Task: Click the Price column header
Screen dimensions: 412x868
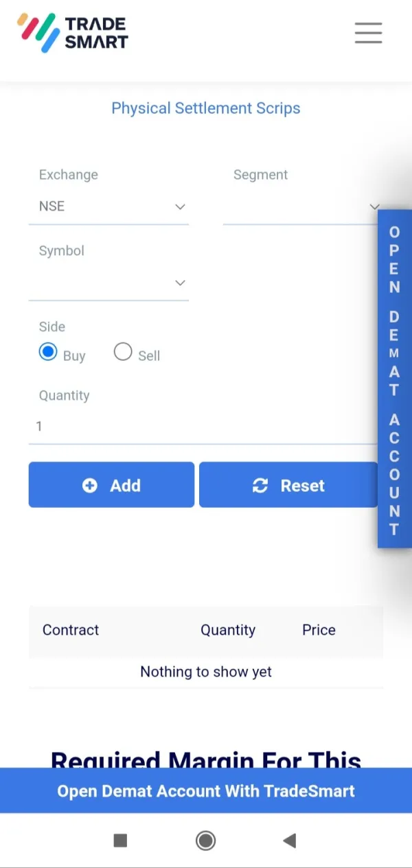Action: (x=319, y=630)
